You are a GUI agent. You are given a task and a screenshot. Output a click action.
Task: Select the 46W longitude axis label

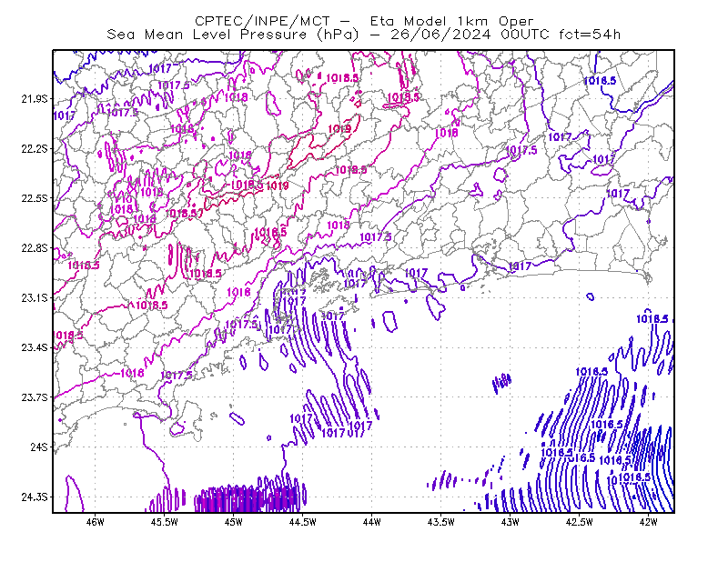point(96,522)
